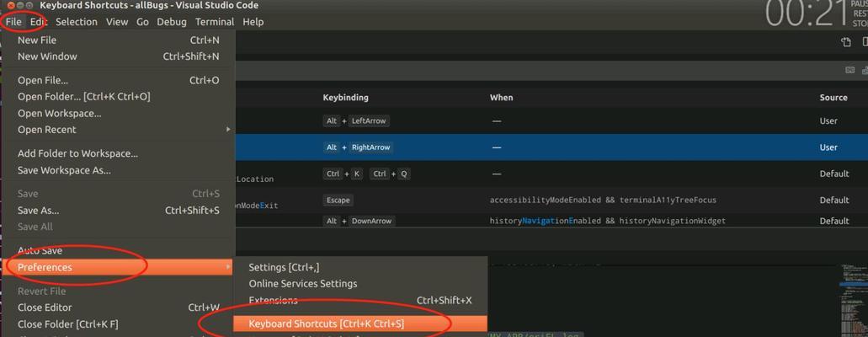Viewport: 868px width, 337px height.
Task: Choose New File from the File menu
Action: [118, 40]
